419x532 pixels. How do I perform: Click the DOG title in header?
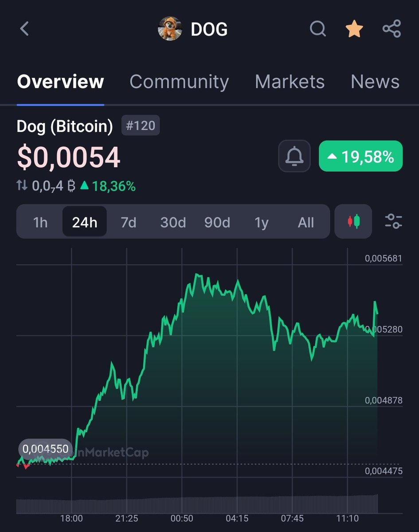(x=209, y=29)
